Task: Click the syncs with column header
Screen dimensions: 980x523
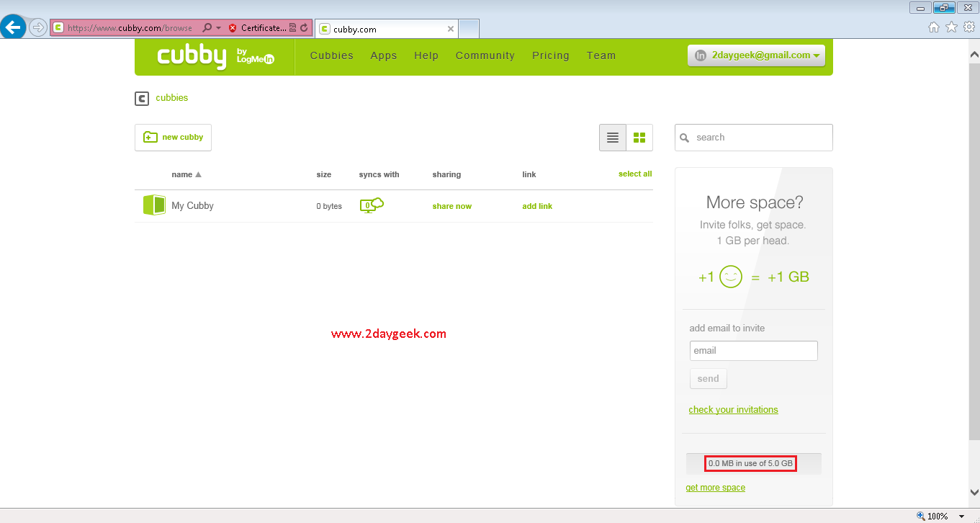Action: 379,174
